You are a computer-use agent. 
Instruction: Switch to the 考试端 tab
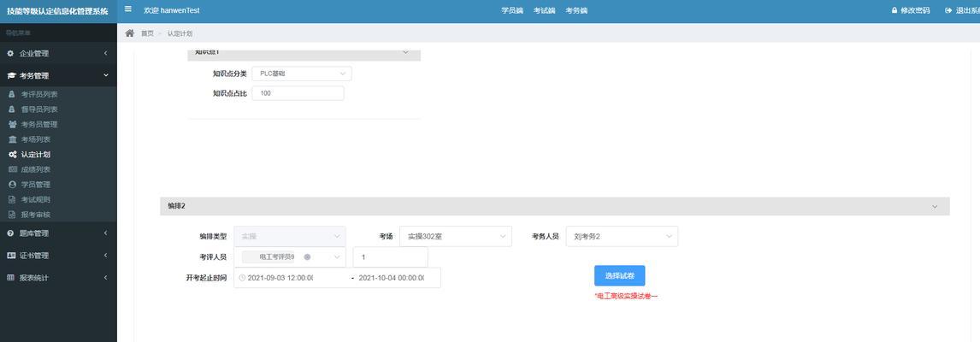click(x=545, y=10)
